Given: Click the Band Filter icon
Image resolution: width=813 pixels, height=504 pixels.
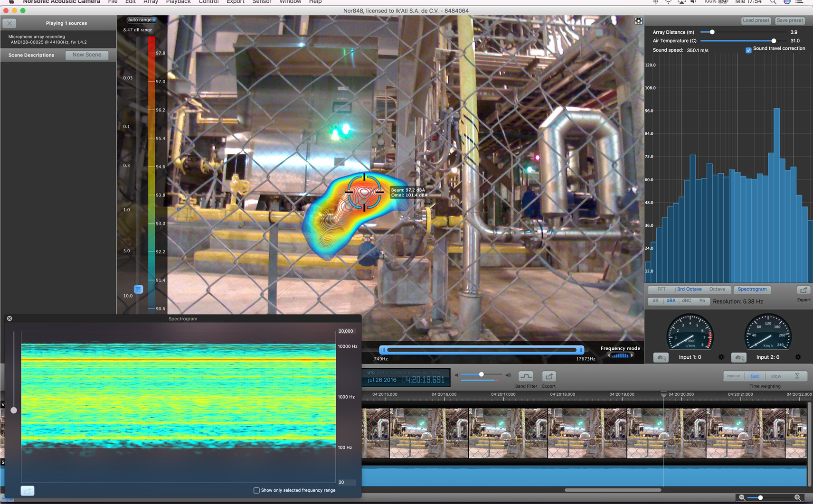Looking at the screenshot, I should pyautogui.click(x=526, y=376).
